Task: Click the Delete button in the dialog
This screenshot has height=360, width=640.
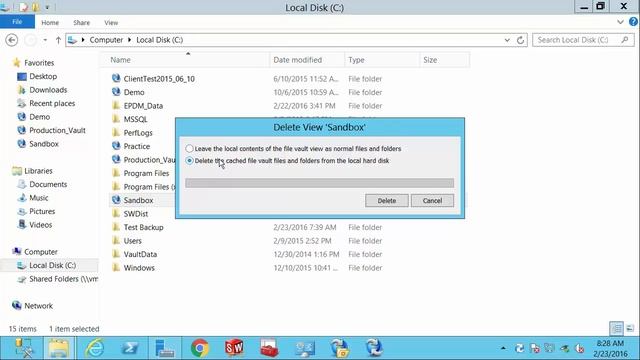Action: coord(387,200)
